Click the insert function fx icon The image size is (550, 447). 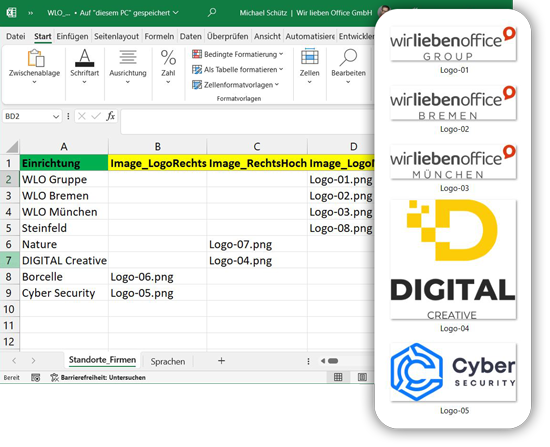110,116
